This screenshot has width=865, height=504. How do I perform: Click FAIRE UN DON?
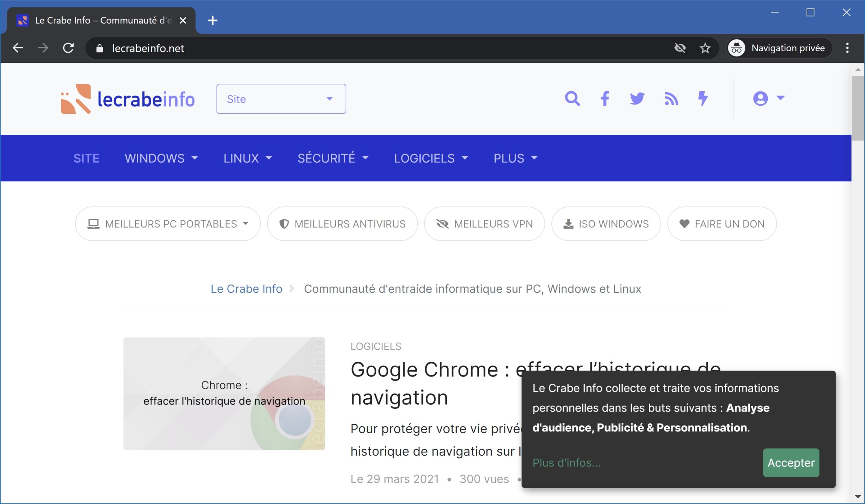pos(722,223)
